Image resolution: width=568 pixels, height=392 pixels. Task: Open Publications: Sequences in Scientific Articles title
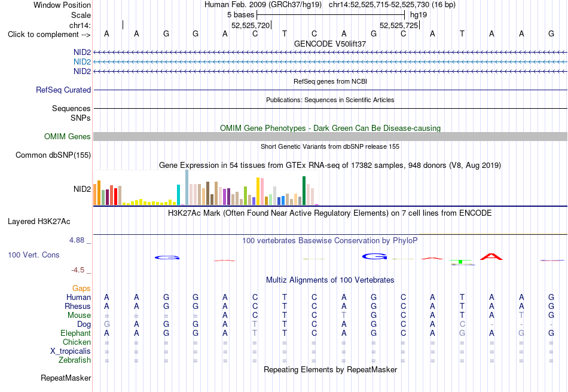[x=330, y=100]
